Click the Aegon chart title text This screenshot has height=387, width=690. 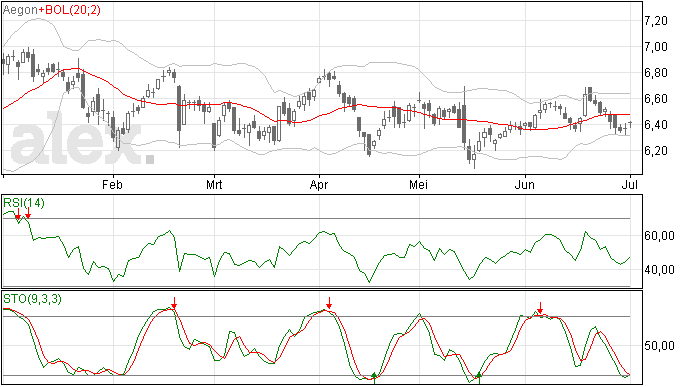tap(20, 10)
